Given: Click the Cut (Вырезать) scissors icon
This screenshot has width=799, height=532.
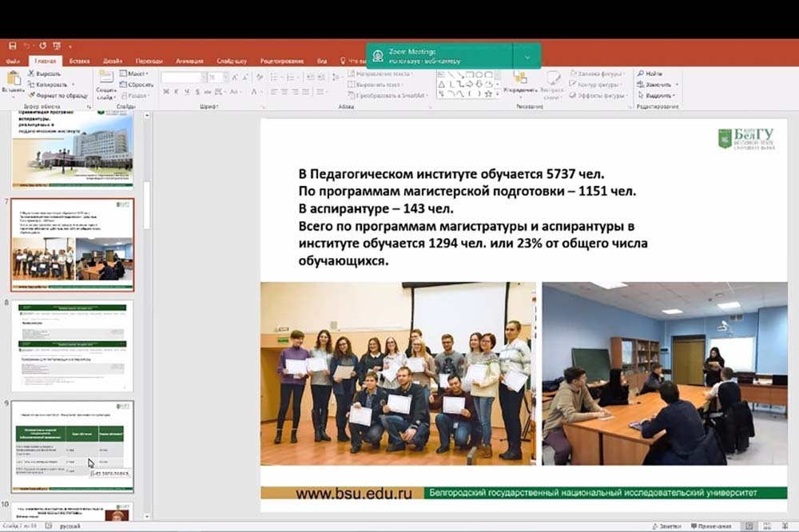Looking at the screenshot, I should tap(32, 73).
